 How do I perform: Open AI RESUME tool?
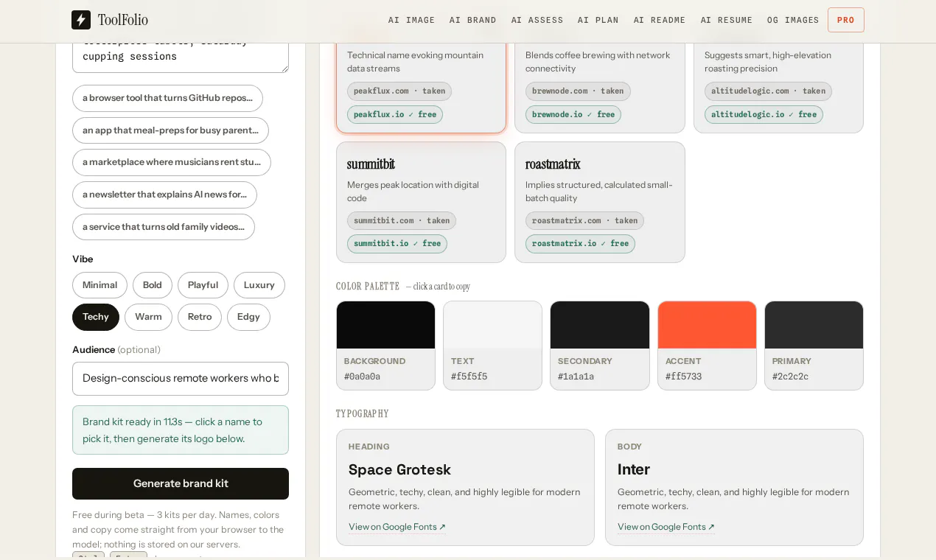tap(727, 20)
